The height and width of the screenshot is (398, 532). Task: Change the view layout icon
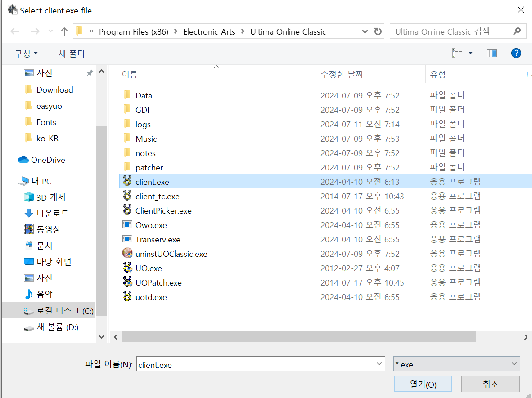pyautogui.click(x=457, y=53)
